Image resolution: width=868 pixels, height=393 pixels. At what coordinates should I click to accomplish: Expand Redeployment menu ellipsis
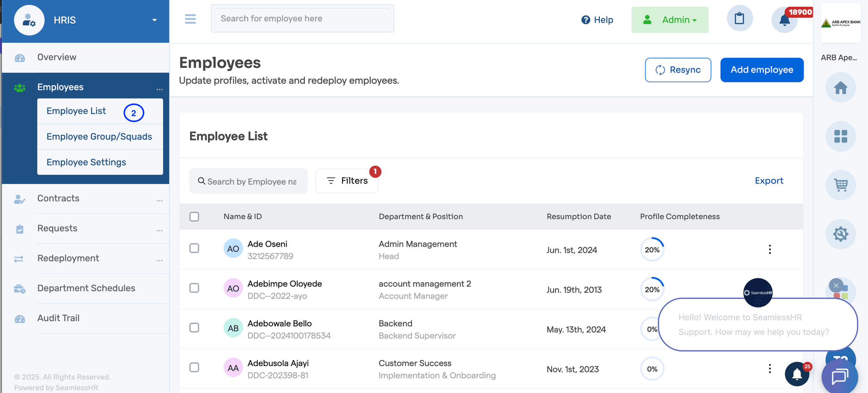click(x=159, y=260)
